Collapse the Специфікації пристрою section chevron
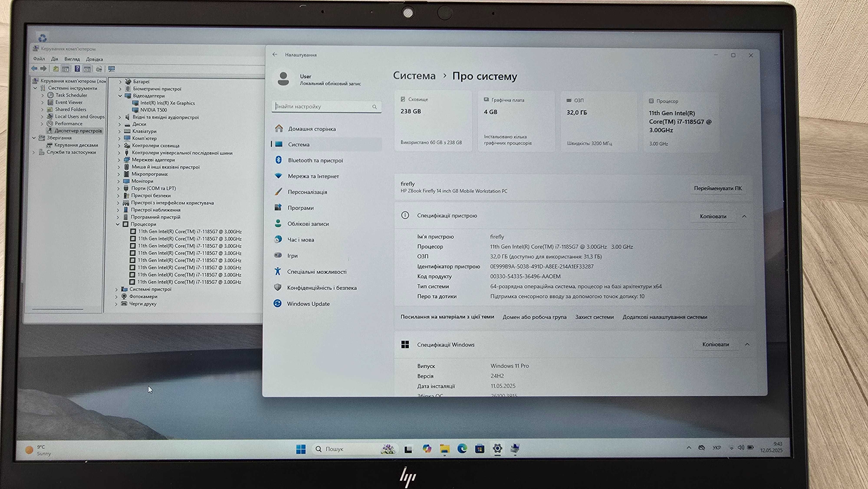 pos(744,216)
